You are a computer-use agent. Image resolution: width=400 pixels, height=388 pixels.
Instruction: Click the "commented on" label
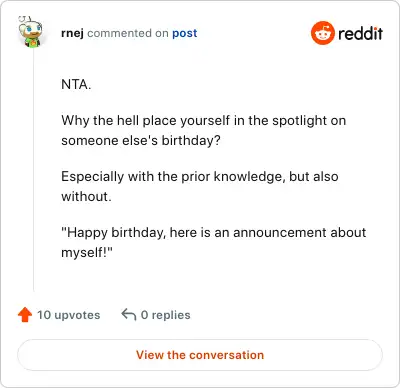[x=128, y=33]
